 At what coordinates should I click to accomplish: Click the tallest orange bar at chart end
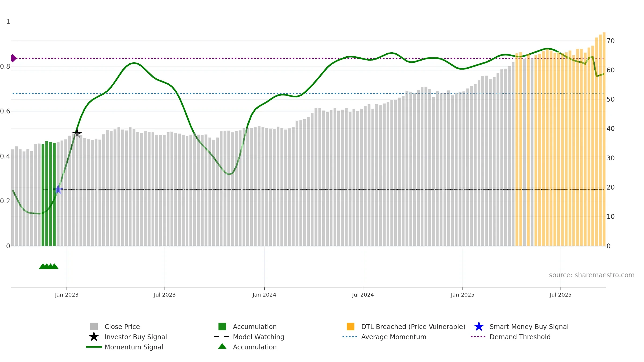604,139
